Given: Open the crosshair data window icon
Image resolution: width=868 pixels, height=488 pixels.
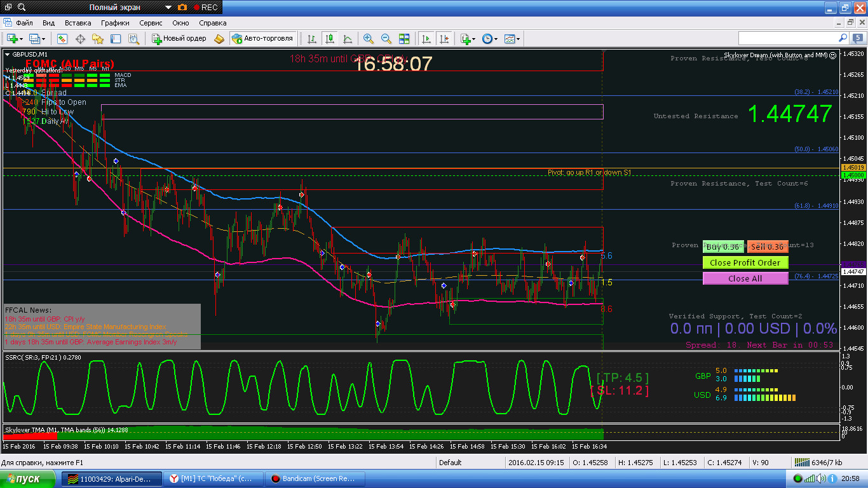Looking at the screenshot, I should point(81,39).
